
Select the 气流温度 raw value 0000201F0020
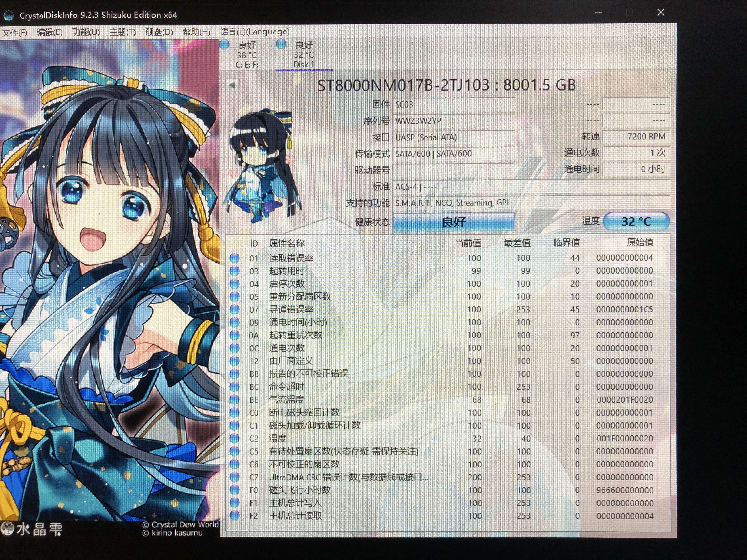624,400
